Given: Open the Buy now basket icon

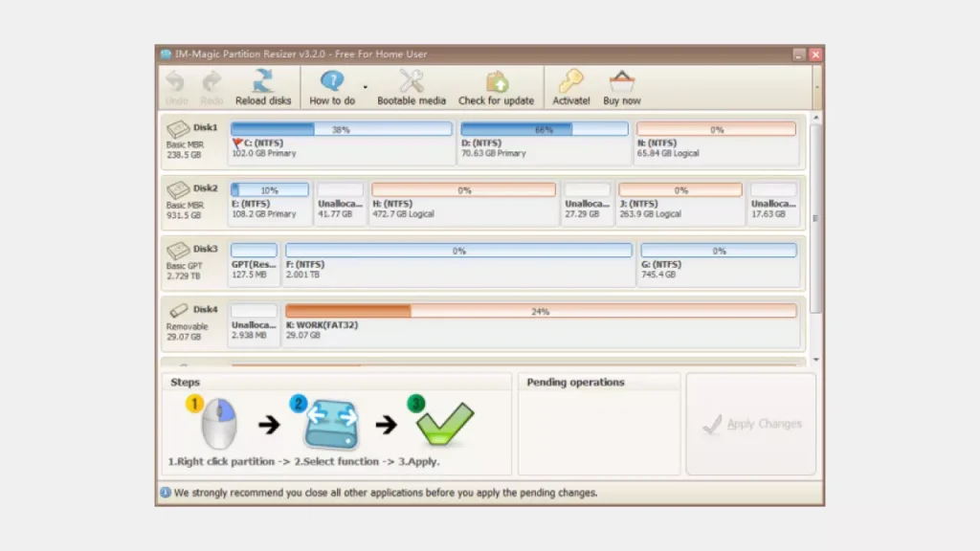Looking at the screenshot, I should pos(622,81).
